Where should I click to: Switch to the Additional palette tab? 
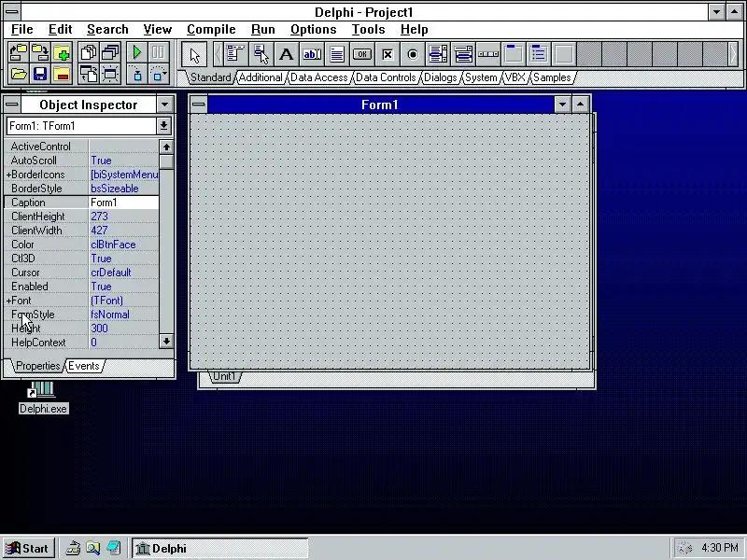click(261, 77)
